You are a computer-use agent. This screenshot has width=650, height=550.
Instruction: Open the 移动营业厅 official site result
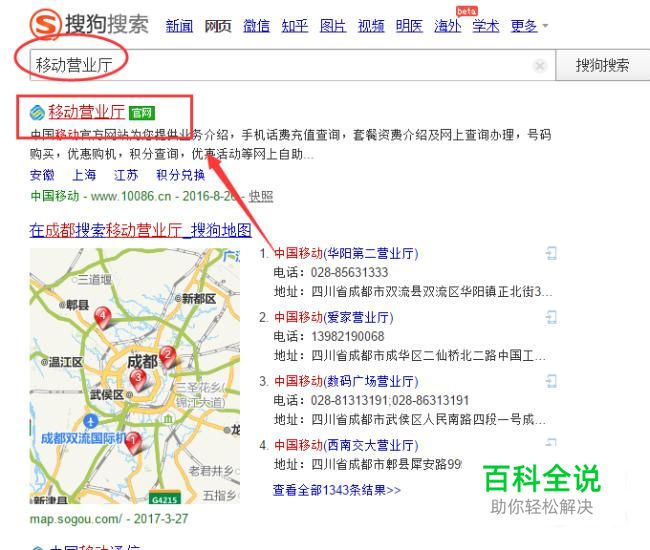pos(86,112)
